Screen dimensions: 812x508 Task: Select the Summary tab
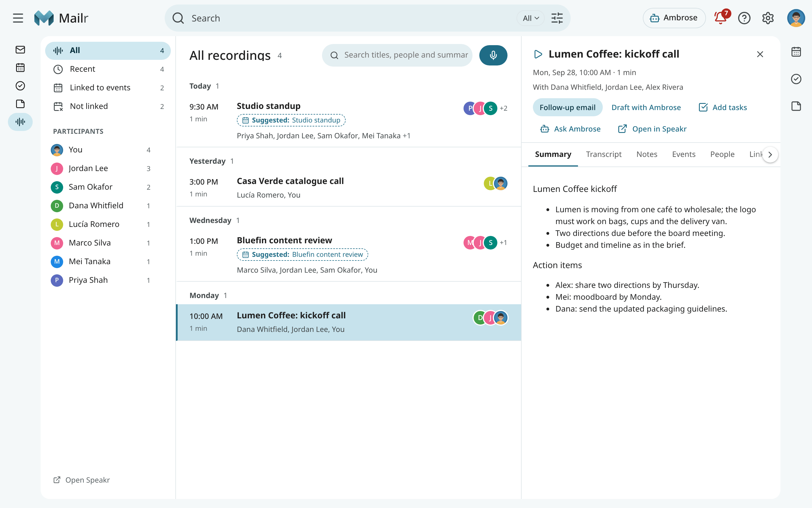[x=553, y=154]
